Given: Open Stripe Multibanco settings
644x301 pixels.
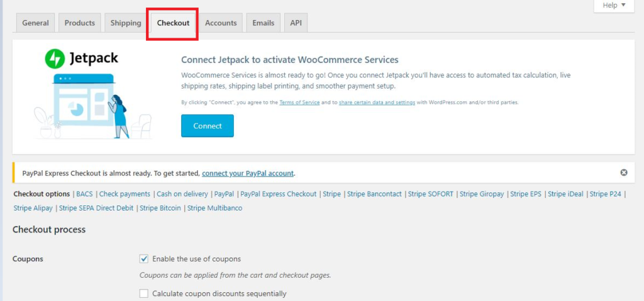Looking at the screenshot, I should point(215,208).
